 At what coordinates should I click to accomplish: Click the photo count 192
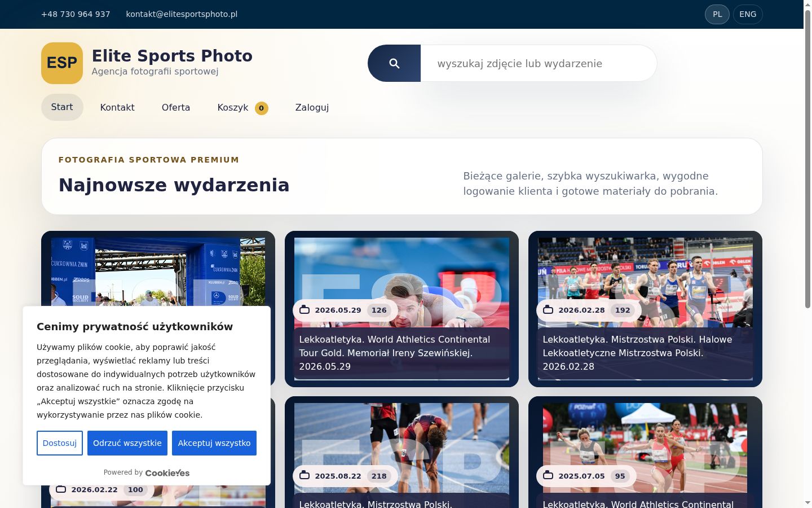(623, 310)
